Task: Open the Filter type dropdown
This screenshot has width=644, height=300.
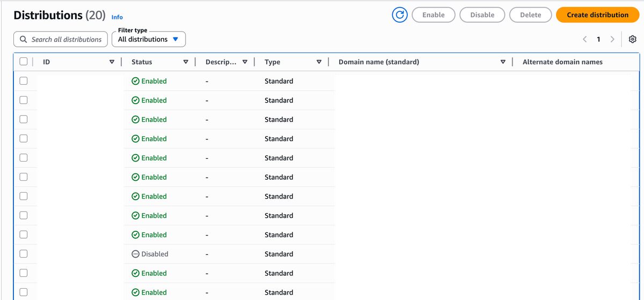Action: [x=149, y=39]
